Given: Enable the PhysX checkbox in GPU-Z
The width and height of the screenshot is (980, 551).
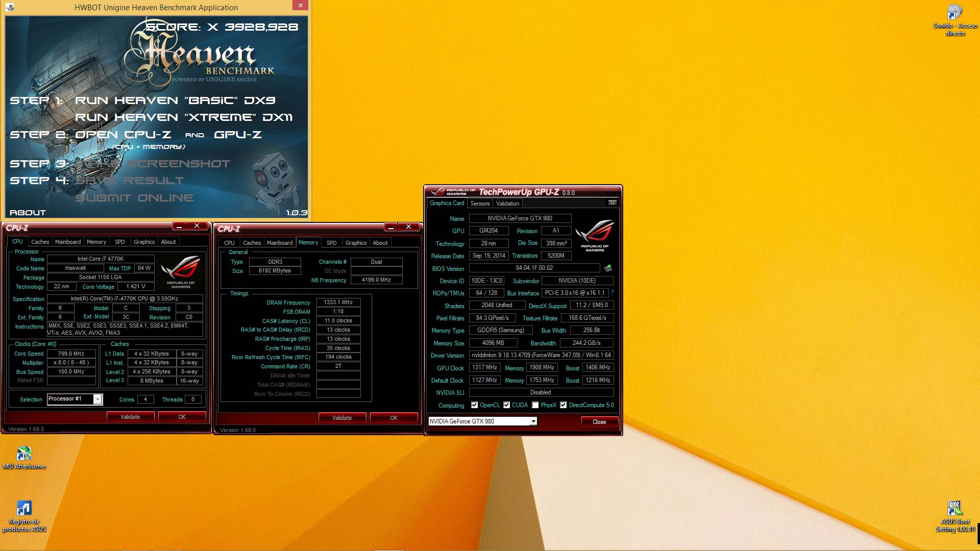Looking at the screenshot, I should click(535, 405).
